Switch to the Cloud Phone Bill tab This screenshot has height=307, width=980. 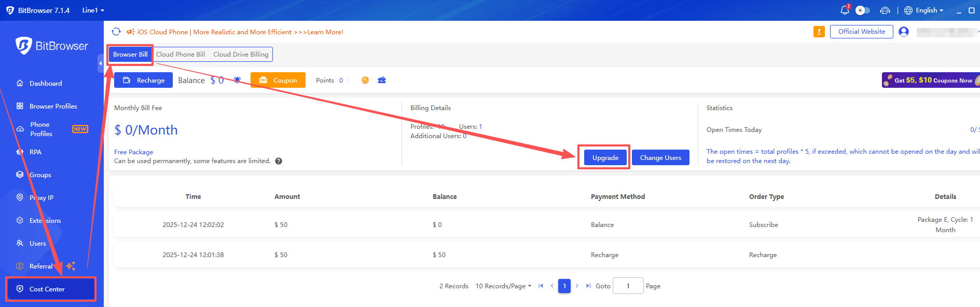point(181,55)
